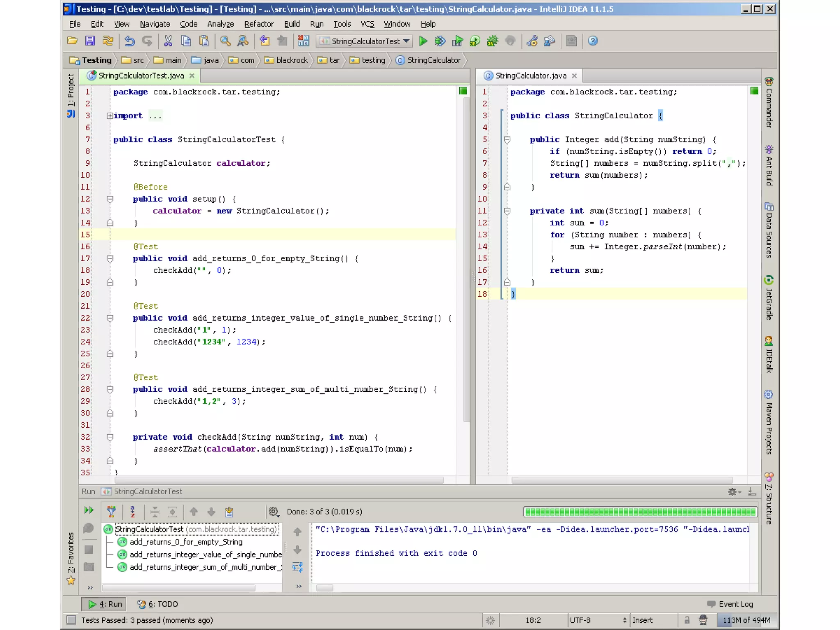
Task: Toggle hide passed tests filter
Action: tap(111, 511)
